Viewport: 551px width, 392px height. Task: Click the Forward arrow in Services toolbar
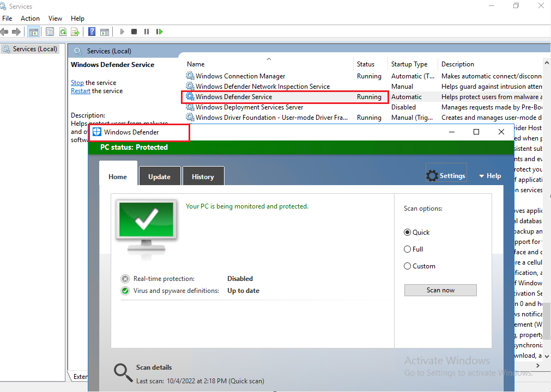[16, 32]
